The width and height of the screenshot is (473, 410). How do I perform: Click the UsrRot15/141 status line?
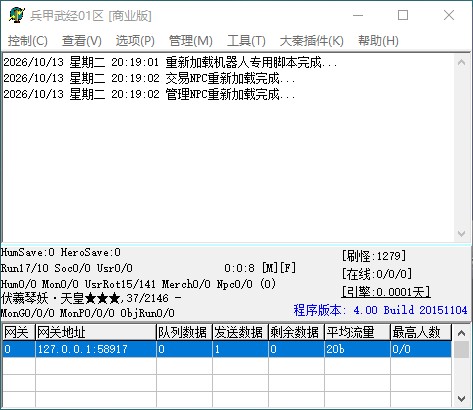pos(138,284)
